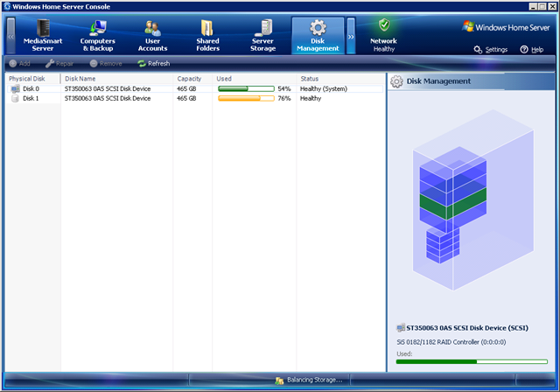Click the small lower disk stack in diagram
The image size is (560, 392).
pos(443,245)
